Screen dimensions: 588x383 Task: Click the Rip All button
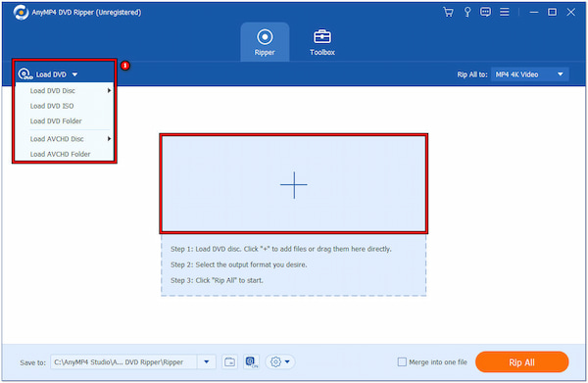pyautogui.click(x=521, y=362)
